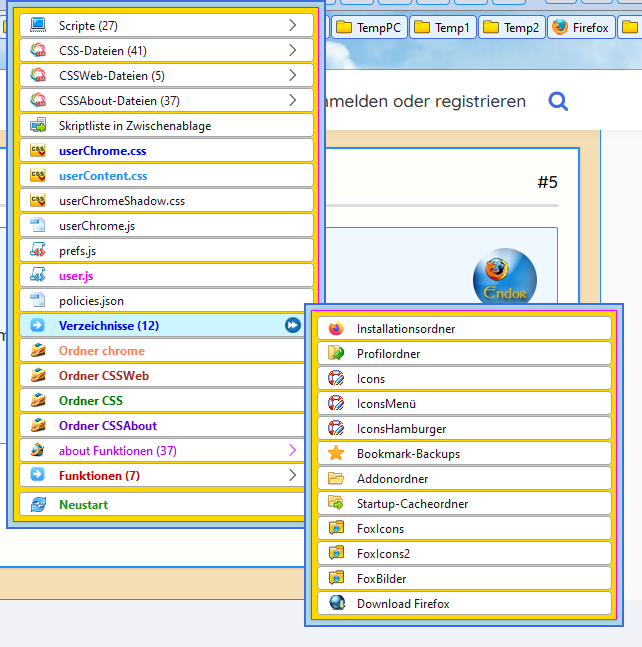Click double-arrow button on Verzeichnisse row
The height and width of the screenshot is (647, 642).
pyautogui.click(x=293, y=325)
